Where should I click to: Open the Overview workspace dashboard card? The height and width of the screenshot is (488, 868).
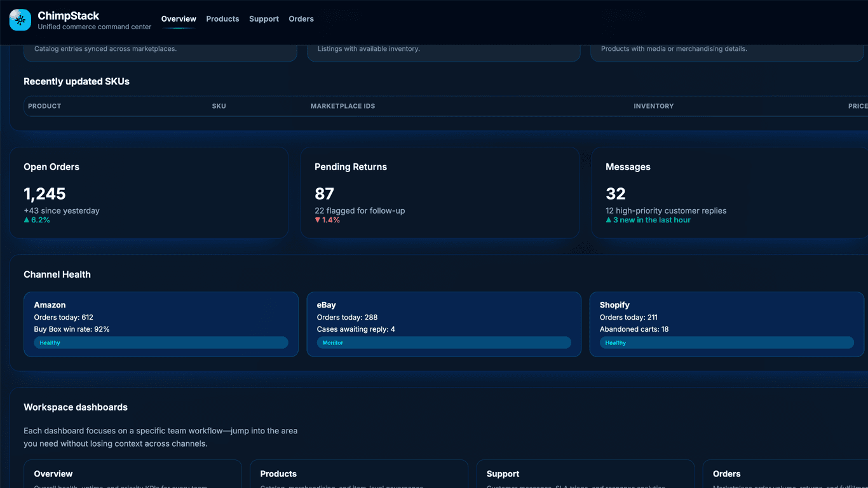tap(133, 474)
